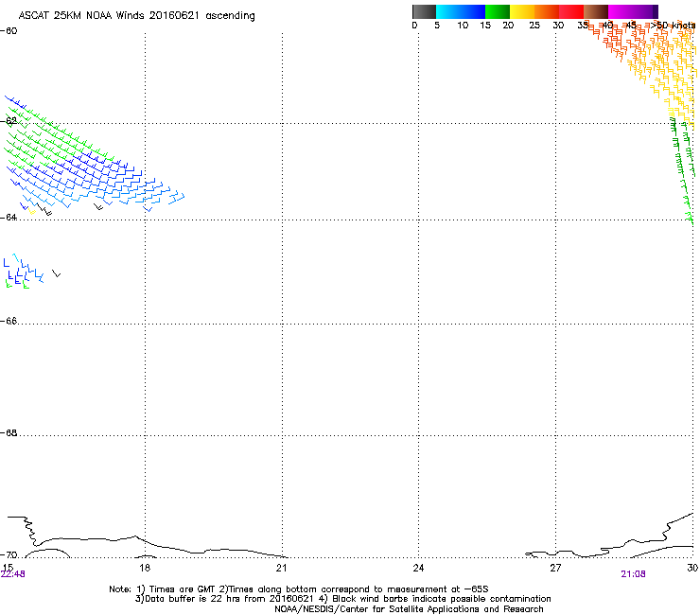This screenshot has height=615, width=700.
Task: Click the -64 latitude label
Action: coord(9,217)
